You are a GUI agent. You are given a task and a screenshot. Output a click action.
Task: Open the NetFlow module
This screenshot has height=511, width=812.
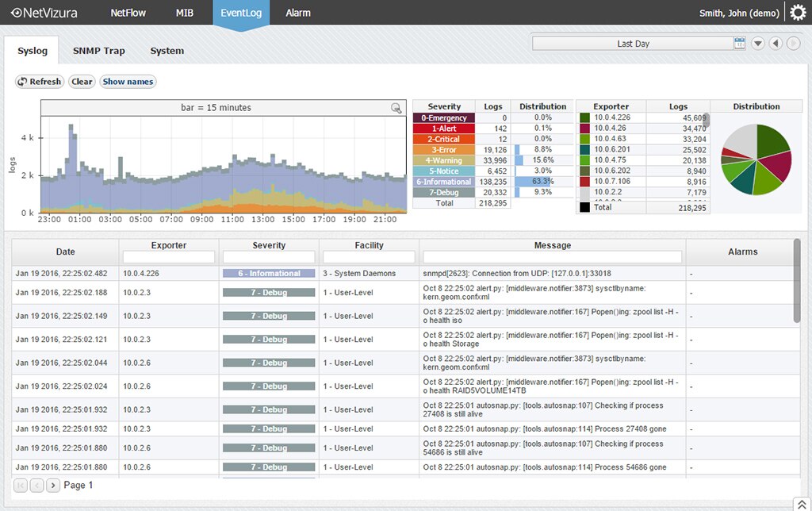(x=128, y=13)
